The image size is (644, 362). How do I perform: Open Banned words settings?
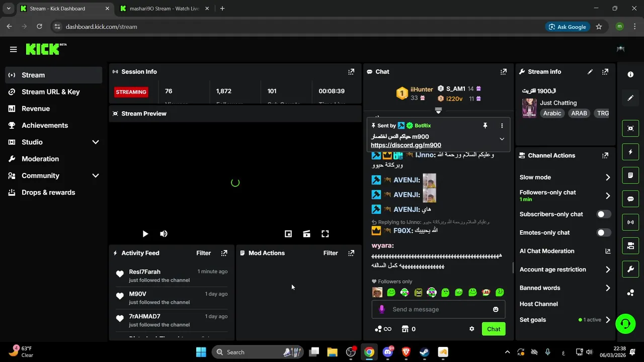click(565, 288)
